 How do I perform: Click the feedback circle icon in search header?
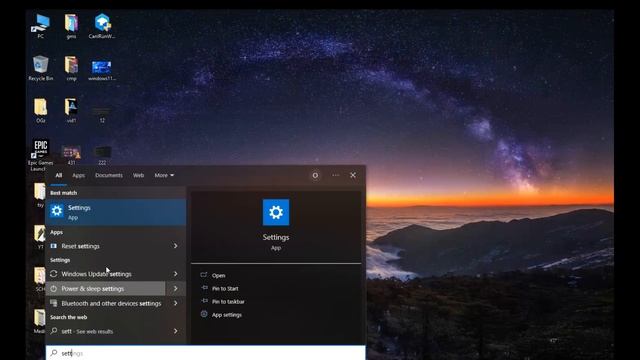point(315,176)
